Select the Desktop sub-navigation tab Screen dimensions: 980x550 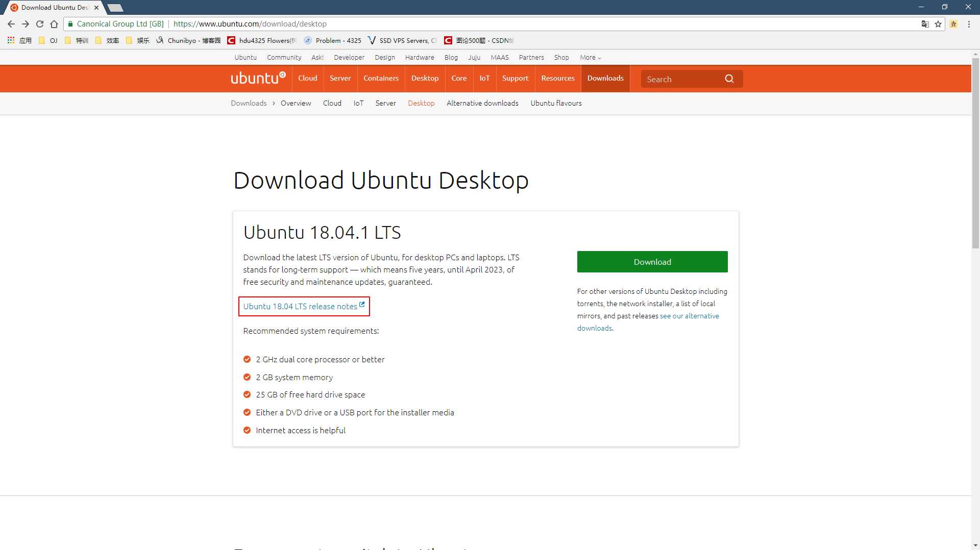coord(421,103)
